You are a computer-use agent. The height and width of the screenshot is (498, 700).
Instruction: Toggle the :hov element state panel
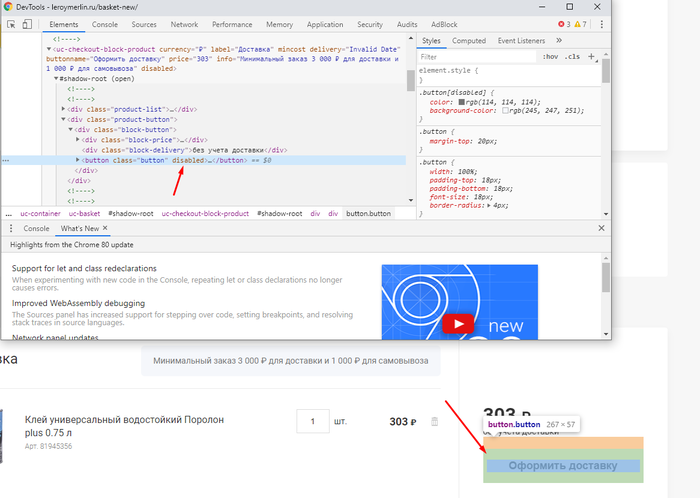pyautogui.click(x=549, y=57)
